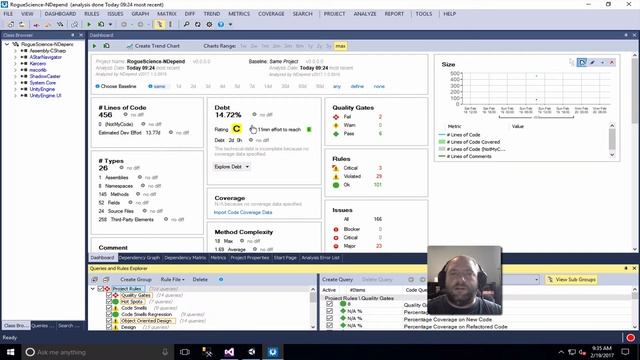Click the refresh circular arrows toolbar icon
The width and height of the screenshot is (640, 360).
coord(198,24)
